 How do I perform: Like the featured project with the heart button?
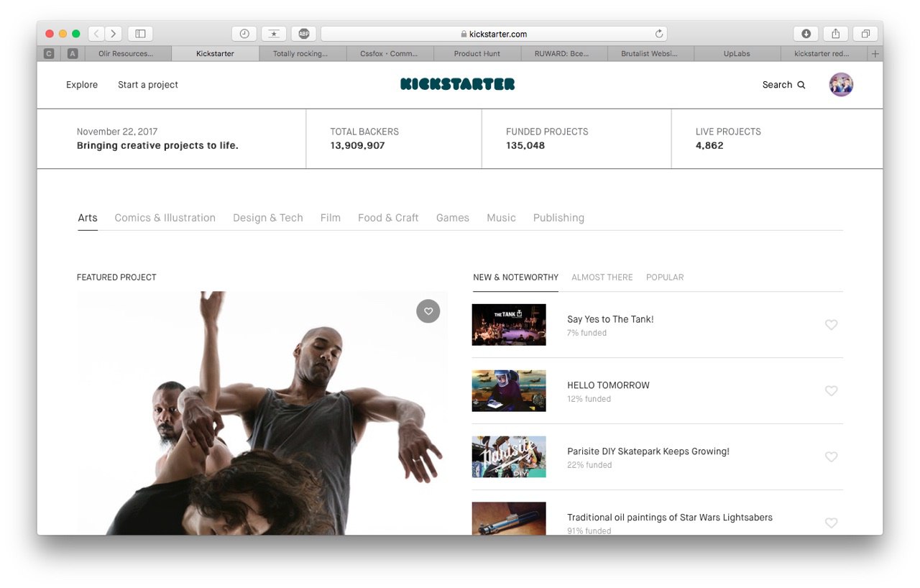click(x=428, y=311)
